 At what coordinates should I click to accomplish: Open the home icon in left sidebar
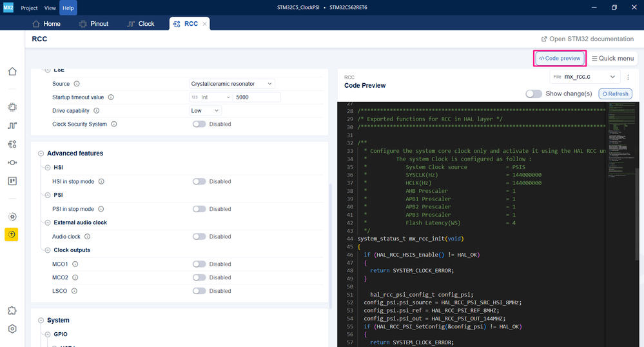click(x=12, y=71)
